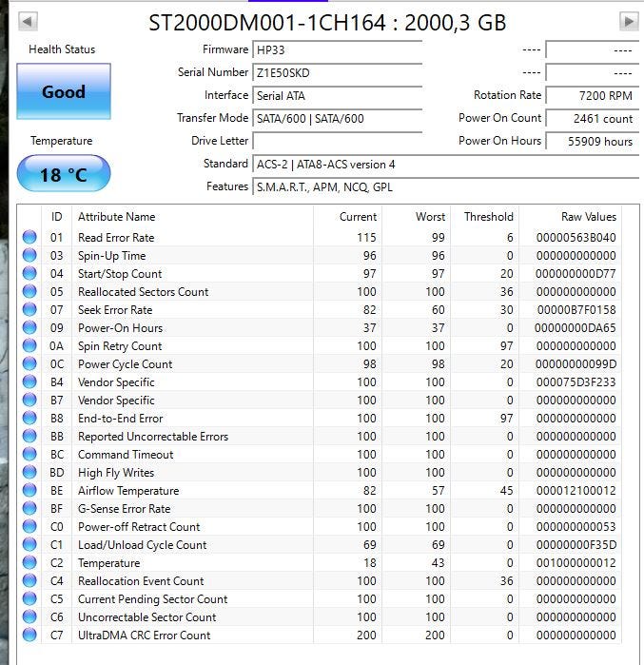Click the Threshold column header

(x=485, y=217)
